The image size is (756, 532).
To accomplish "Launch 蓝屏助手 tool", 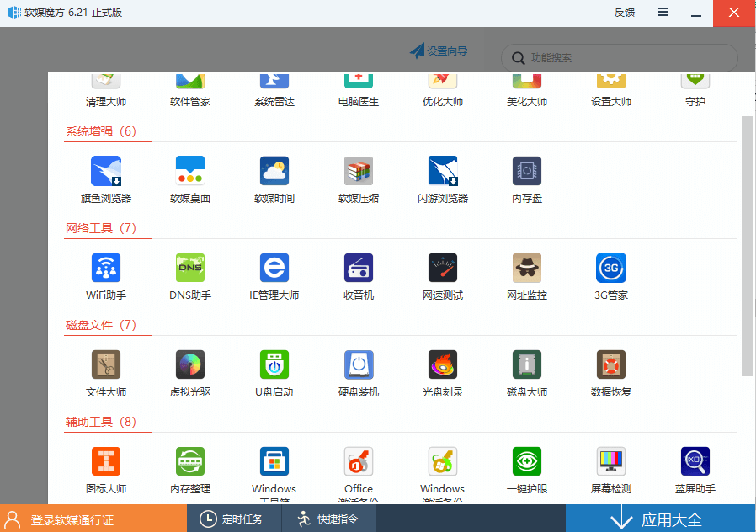I will pyautogui.click(x=695, y=461).
